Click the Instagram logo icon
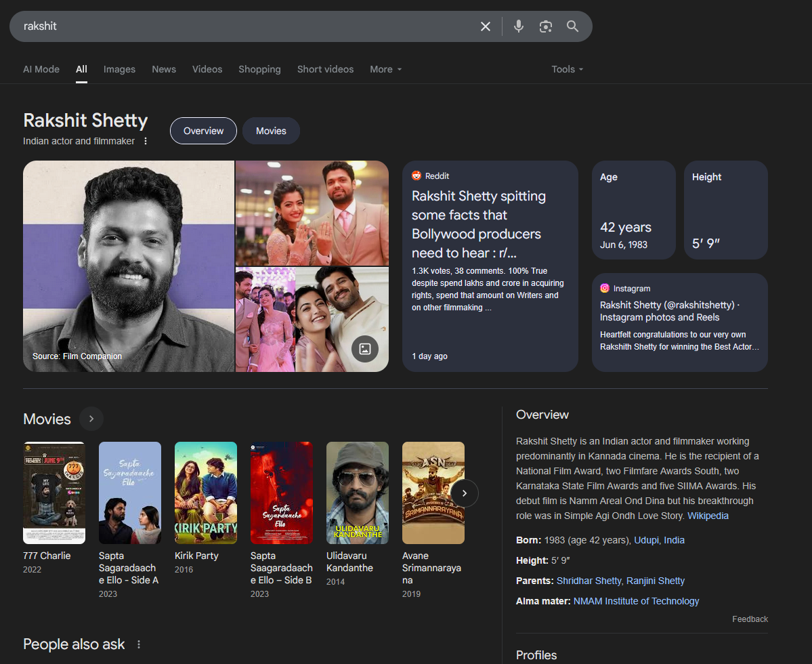 pyautogui.click(x=604, y=289)
